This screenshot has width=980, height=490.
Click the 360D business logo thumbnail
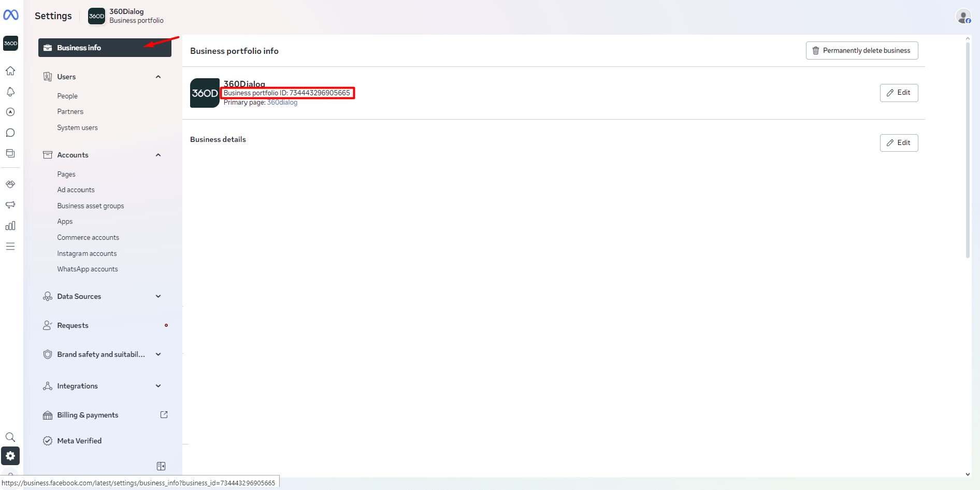pos(205,93)
